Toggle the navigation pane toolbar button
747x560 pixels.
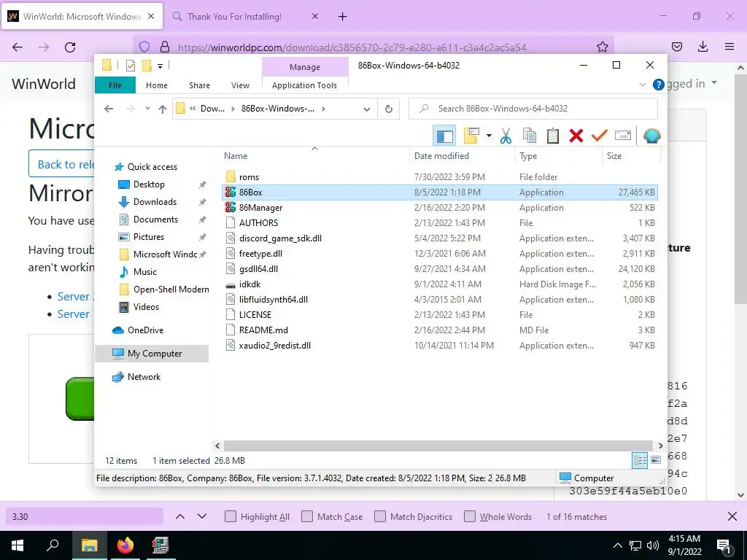coord(444,136)
